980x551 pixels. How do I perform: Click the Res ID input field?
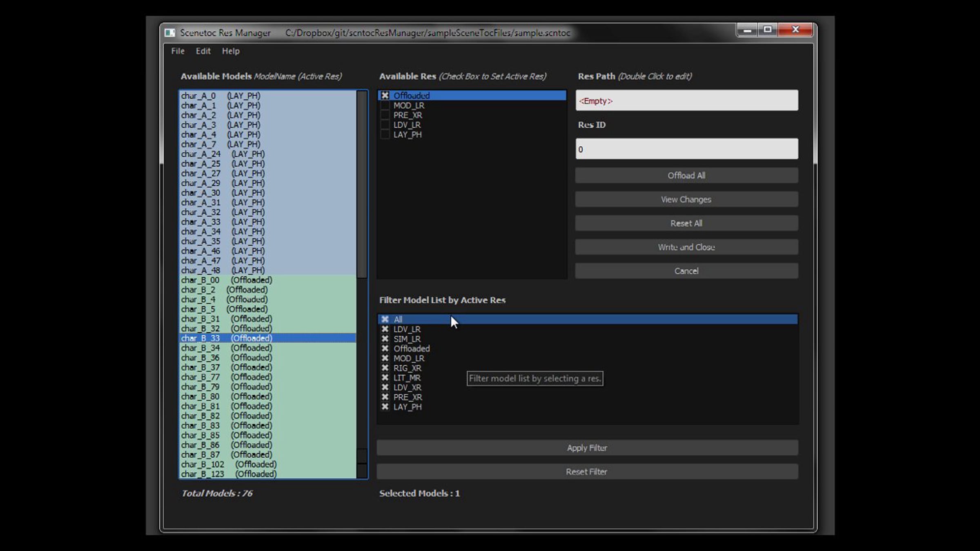686,149
